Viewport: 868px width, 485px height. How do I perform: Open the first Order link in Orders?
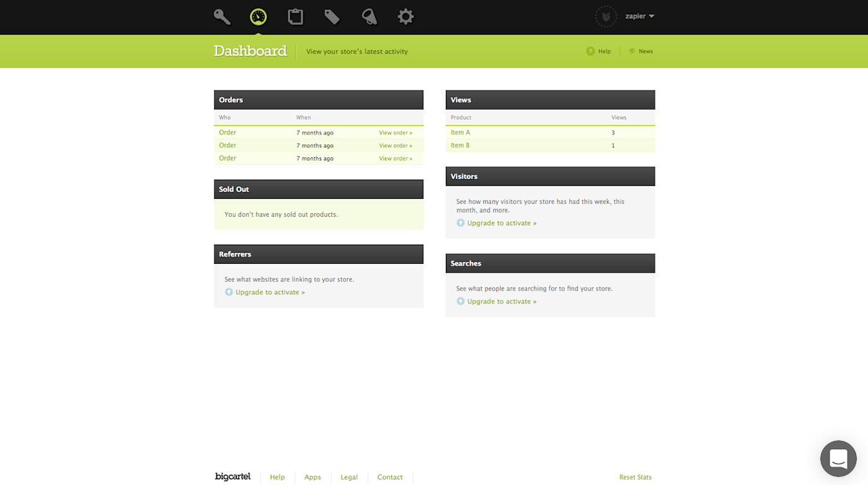pos(228,133)
